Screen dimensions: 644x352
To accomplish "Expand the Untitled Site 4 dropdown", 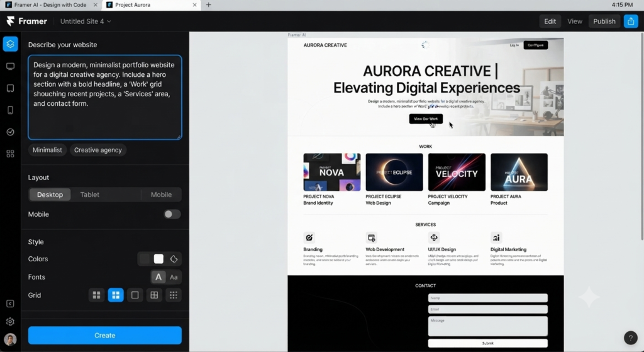I will click(86, 21).
